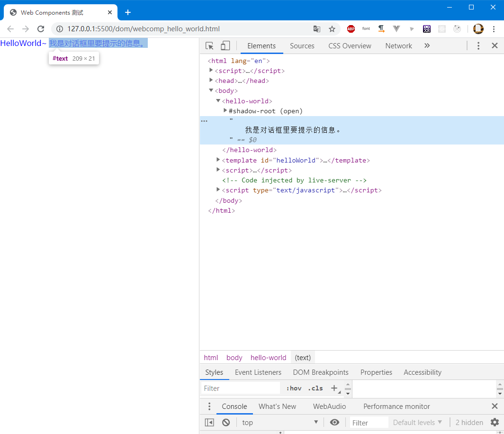Open the Properties pane

pyautogui.click(x=376, y=372)
